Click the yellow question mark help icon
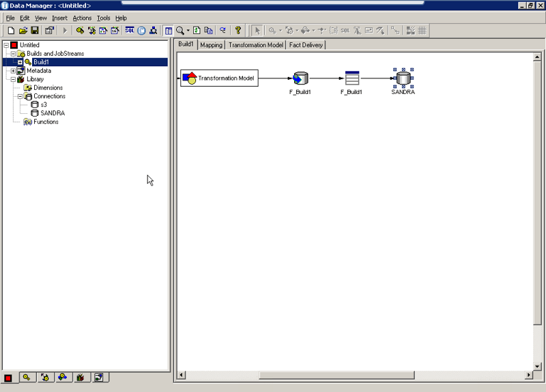The width and height of the screenshot is (546, 392). 238,31
